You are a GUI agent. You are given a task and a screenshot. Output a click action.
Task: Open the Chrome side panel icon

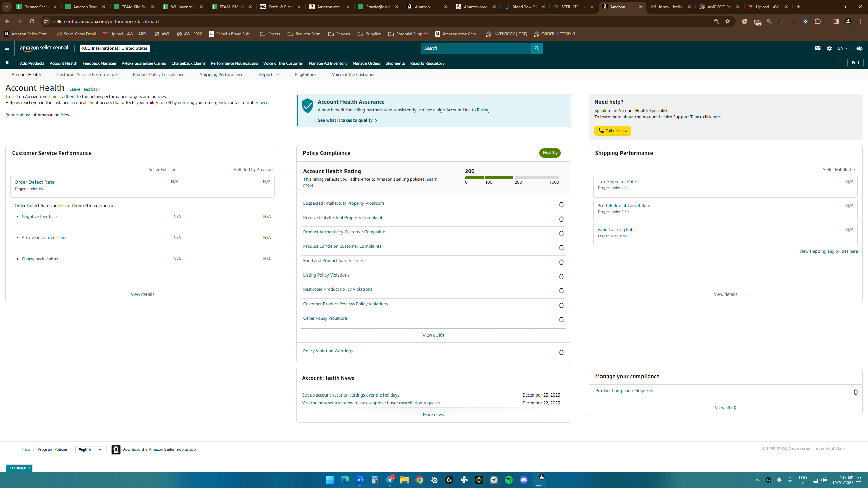coord(836,21)
